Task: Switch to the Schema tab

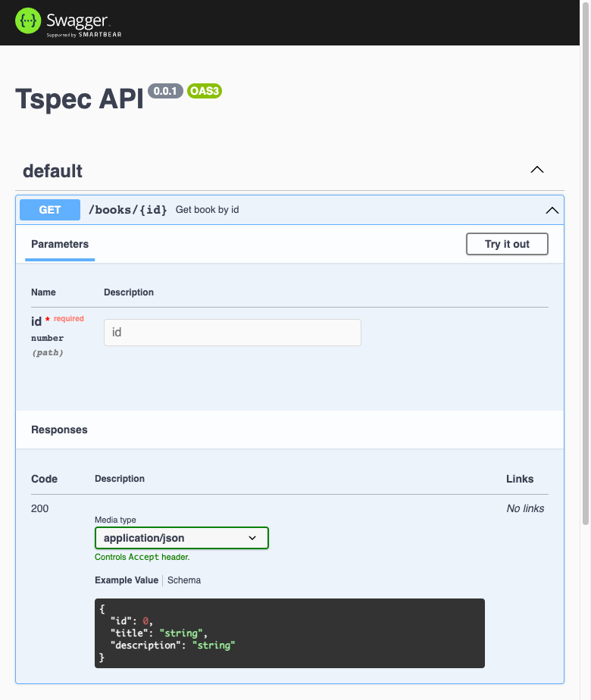Action: [184, 580]
